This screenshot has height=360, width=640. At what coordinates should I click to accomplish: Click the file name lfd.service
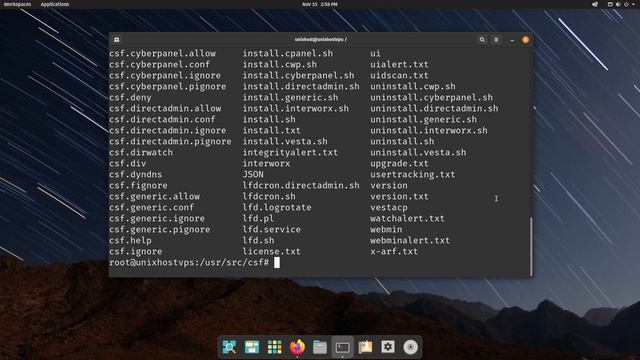(271, 230)
